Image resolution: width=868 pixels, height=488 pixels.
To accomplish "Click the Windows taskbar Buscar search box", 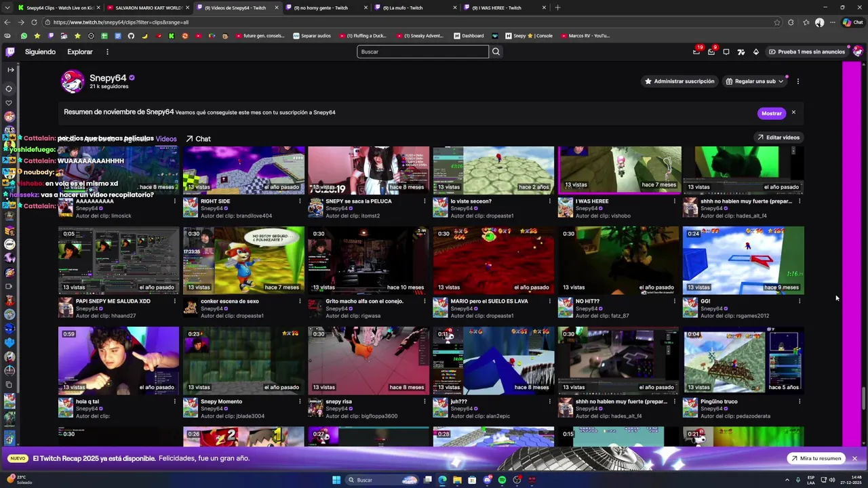I will point(382,480).
